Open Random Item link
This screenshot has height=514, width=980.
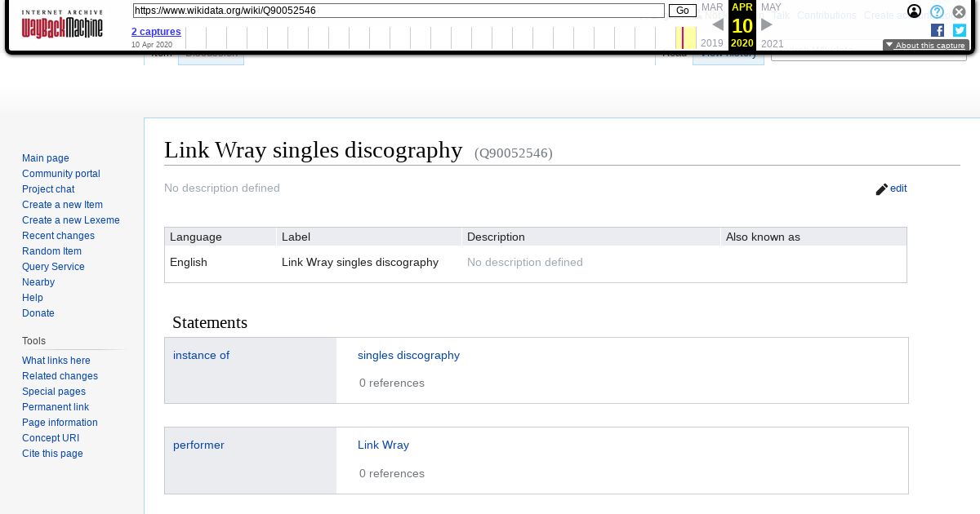tap(51, 251)
